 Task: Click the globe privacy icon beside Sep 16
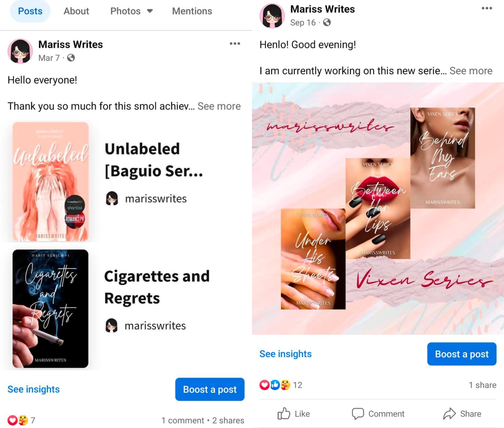(x=327, y=23)
